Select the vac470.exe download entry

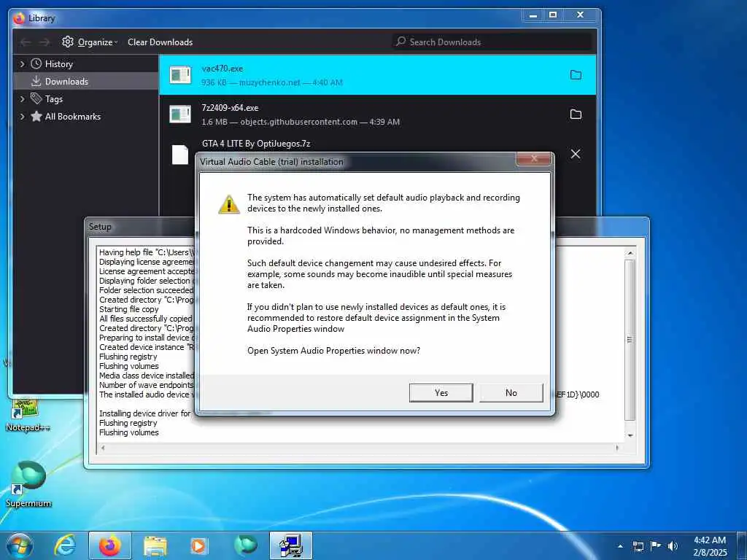pos(377,75)
